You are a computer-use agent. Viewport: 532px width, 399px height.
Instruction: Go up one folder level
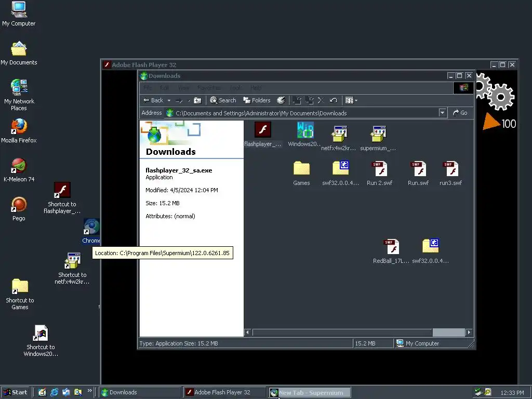pos(197,100)
